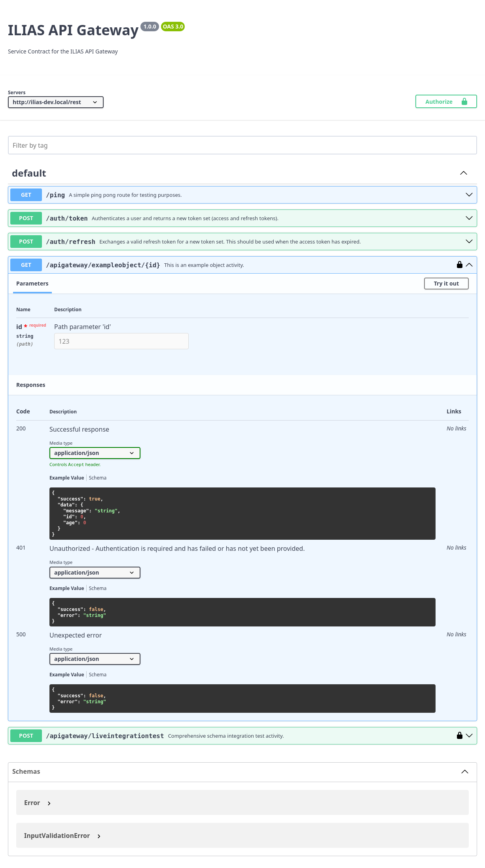The image size is (485, 868).
Task: Click the Try it out button
Action: [x=446, y=284]
